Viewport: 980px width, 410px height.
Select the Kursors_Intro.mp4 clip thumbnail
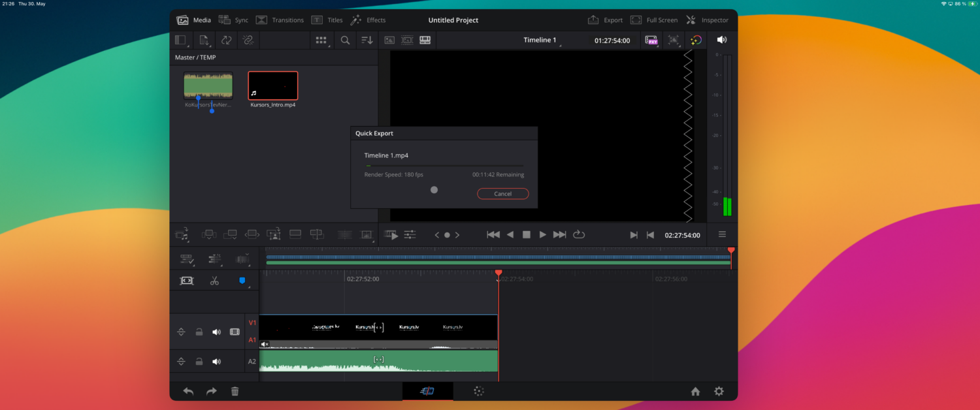click(x=273, y=86)
